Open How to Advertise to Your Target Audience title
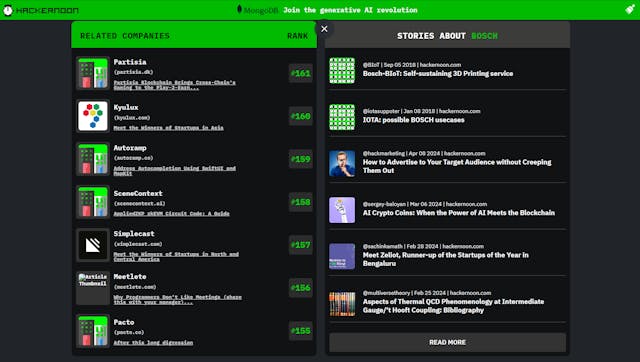This screenshot has height=362, width=640. click(x=457, y=166)
